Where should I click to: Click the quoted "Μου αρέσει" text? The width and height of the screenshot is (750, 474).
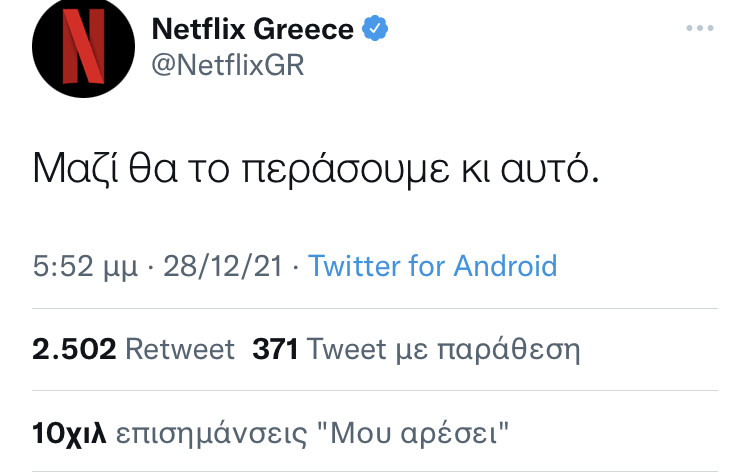[413, 433]
